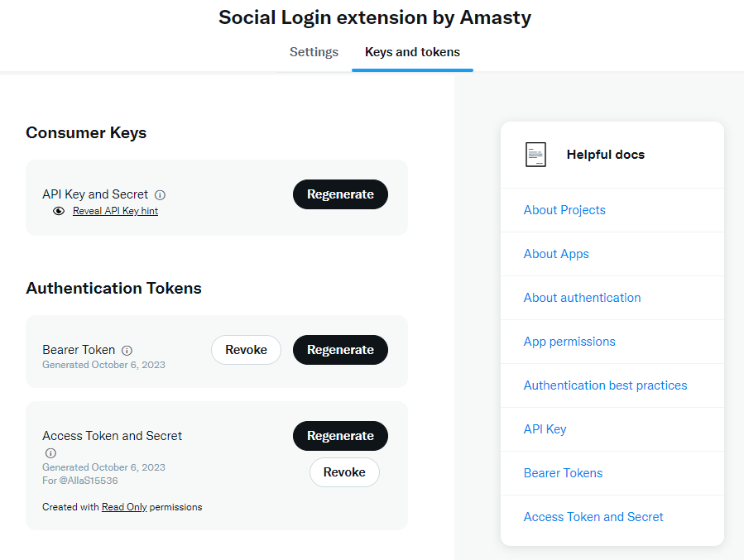Click the For @AllaS15536 text
This screenshot has width=744, height=560.
pos(80,481)
